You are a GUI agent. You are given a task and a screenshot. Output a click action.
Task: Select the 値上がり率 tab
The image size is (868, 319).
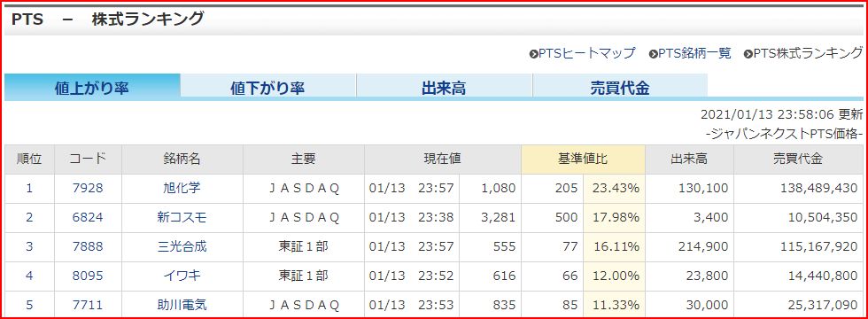click(92, 88)
